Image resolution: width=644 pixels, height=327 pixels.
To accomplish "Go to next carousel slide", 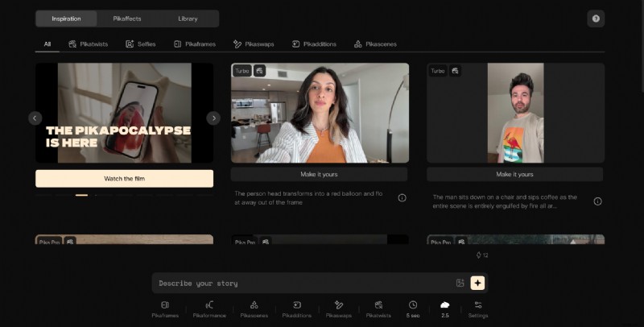I will click(213, 118).
